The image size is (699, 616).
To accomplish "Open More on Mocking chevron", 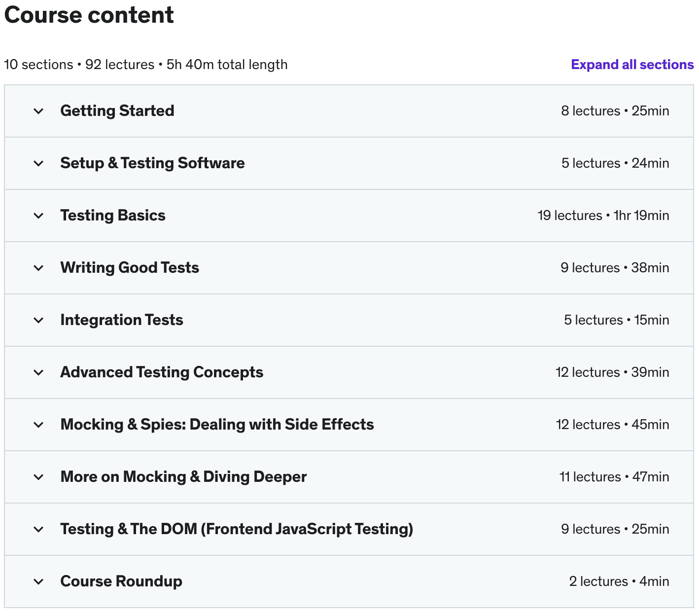I will tap(38, 477).
